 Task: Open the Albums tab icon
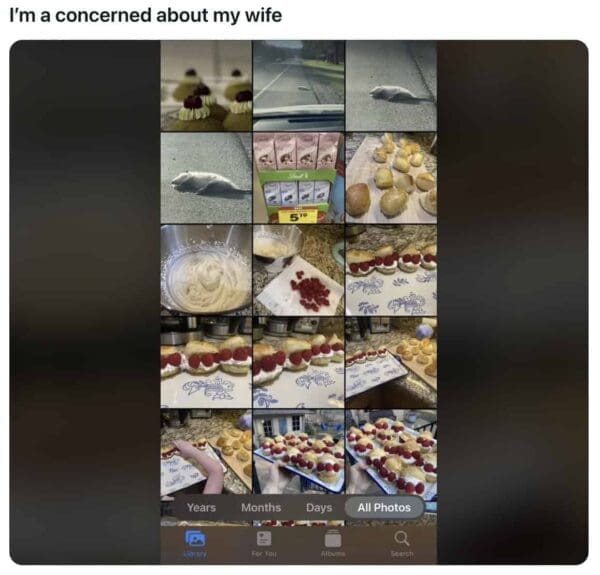pos(333,539)
